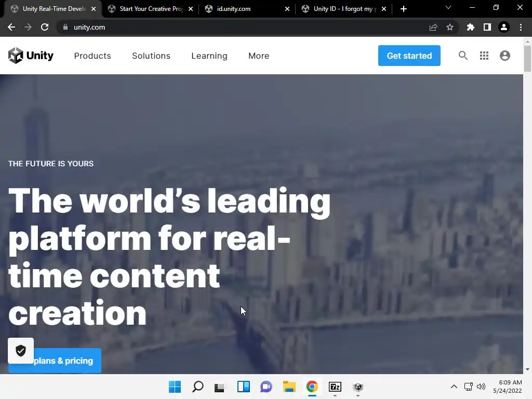Bookmark this page with the star icon
Viewport: 532px width, 399px height.
[x=450, y=27]
